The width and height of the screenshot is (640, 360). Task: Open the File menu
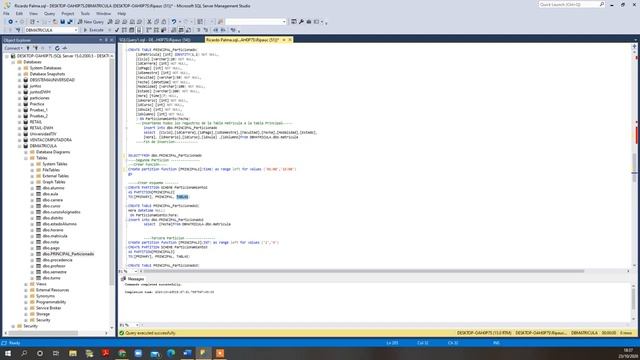(x=6, y=13)
